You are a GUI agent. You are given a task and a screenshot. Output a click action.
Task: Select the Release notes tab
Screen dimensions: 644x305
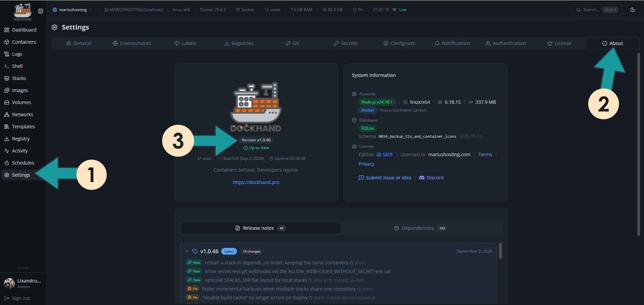(260, 228)
